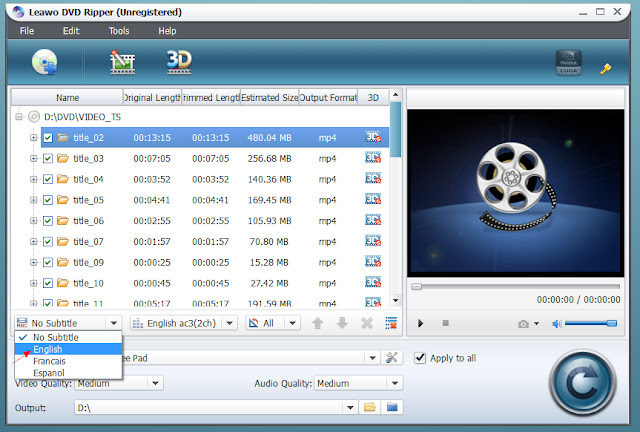Image resolution: width=640 pixels, height=432 pixels.
Task: Choose the No Subtitle menu option
Action: coord(68,337)
